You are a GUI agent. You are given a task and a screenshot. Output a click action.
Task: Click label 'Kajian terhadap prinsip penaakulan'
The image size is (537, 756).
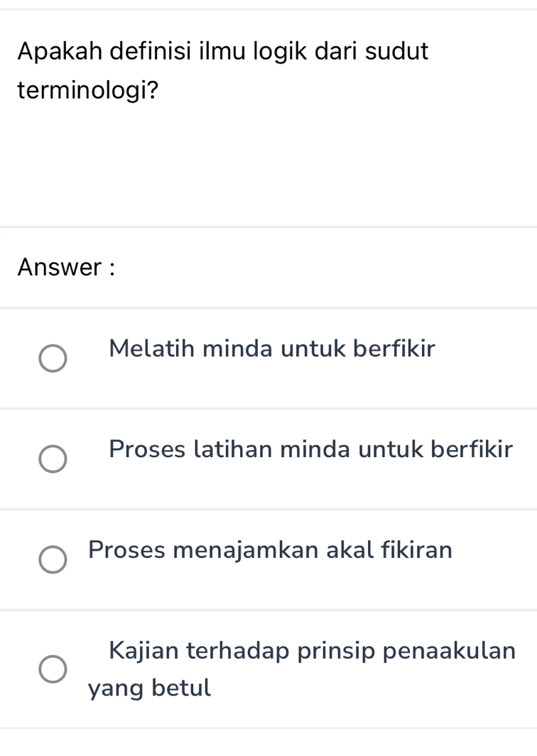click(313, 651)
